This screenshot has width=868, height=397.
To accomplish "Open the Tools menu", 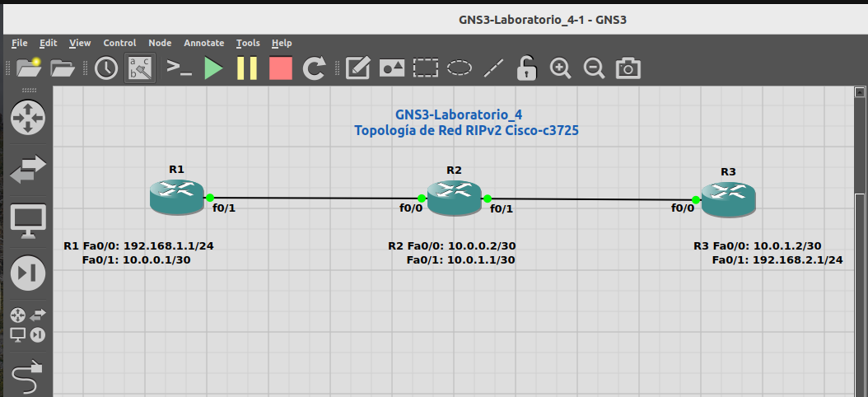I will [x=248, y=43].
